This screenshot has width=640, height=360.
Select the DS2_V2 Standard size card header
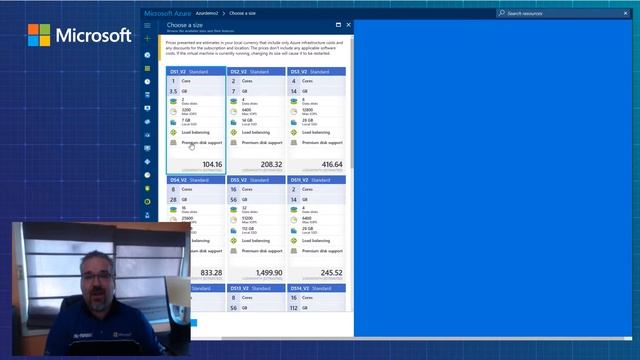coord(256,71)
